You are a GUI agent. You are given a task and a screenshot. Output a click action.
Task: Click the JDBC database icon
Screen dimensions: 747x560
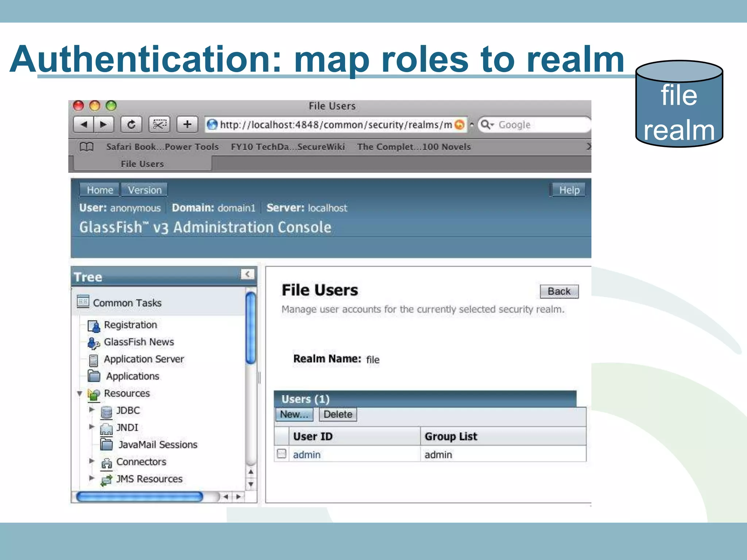click(x=106, y=412)
